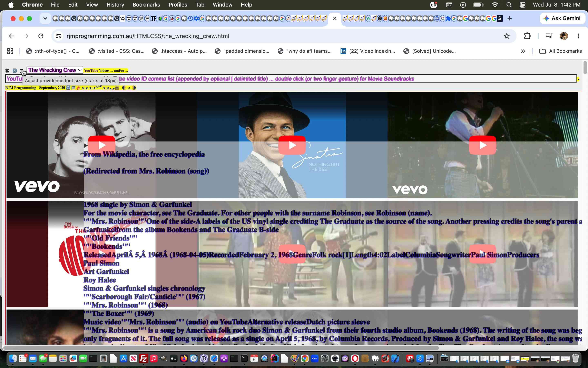The height and width of the screenshot is (368, 588).
Task: Click the YouTube video ID list input field
Action: [291, 79]
